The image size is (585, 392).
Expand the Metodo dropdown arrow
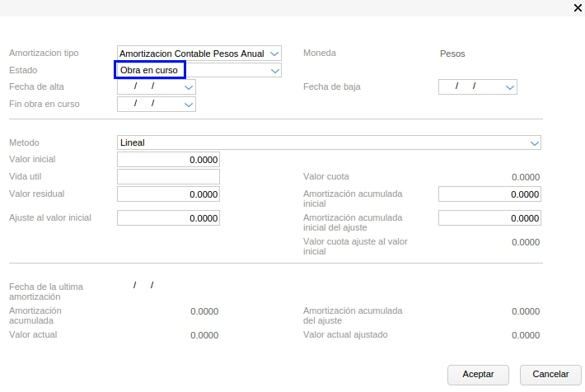point(534,143)
